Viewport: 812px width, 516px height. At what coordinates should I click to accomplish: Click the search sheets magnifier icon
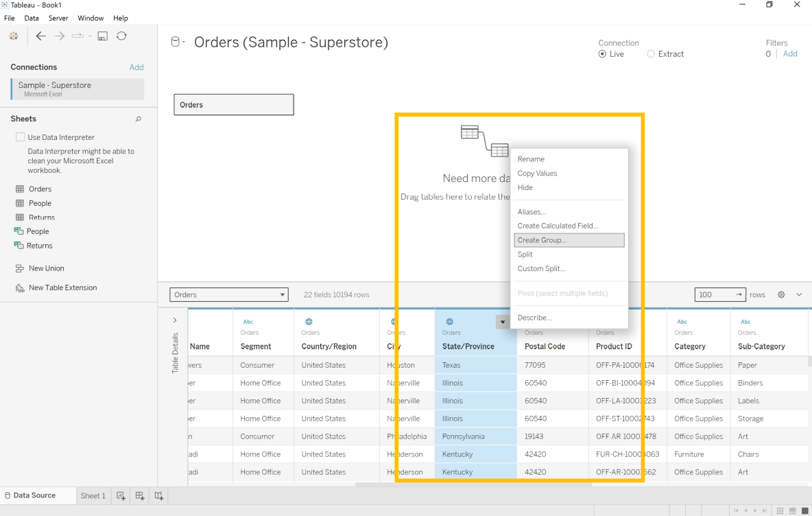point(139,119)
